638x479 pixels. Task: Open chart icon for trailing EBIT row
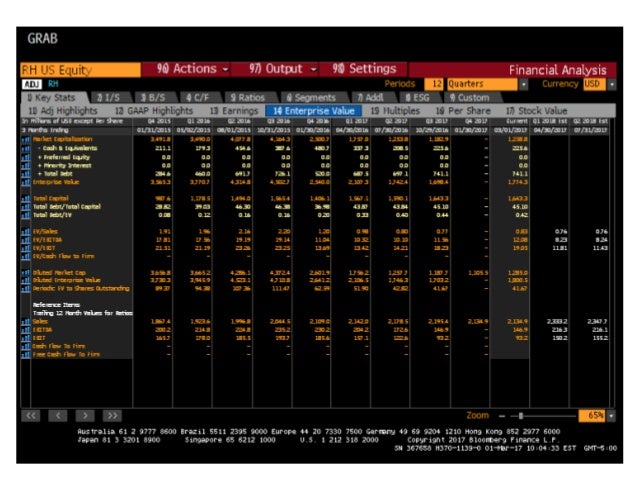26,338
